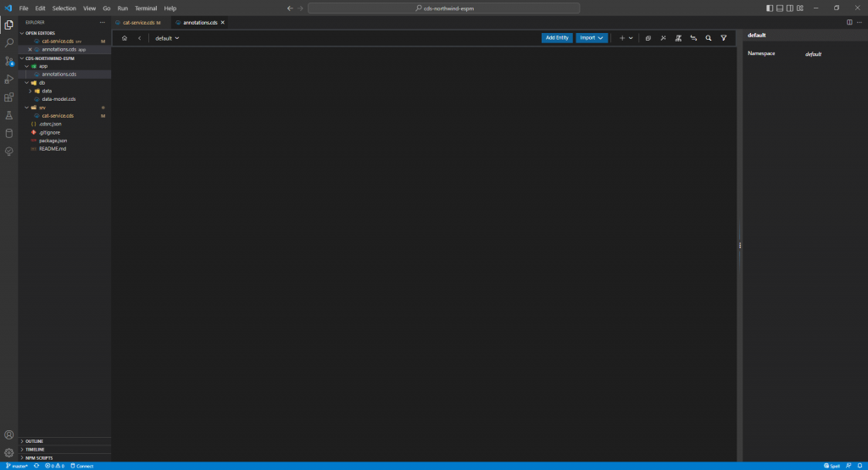Screen dimensions: 868x470
Task: Open the Edit menu
Action: tap(41, 8)
